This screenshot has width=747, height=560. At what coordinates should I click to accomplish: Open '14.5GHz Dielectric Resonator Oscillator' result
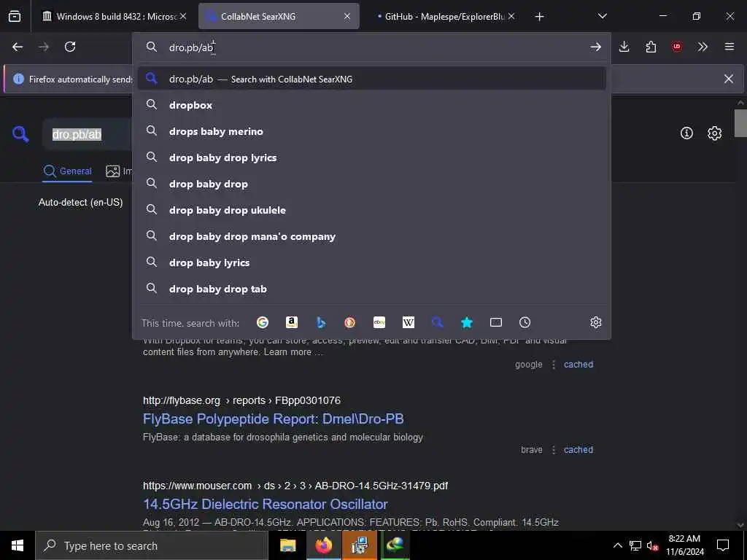(266, 505)
